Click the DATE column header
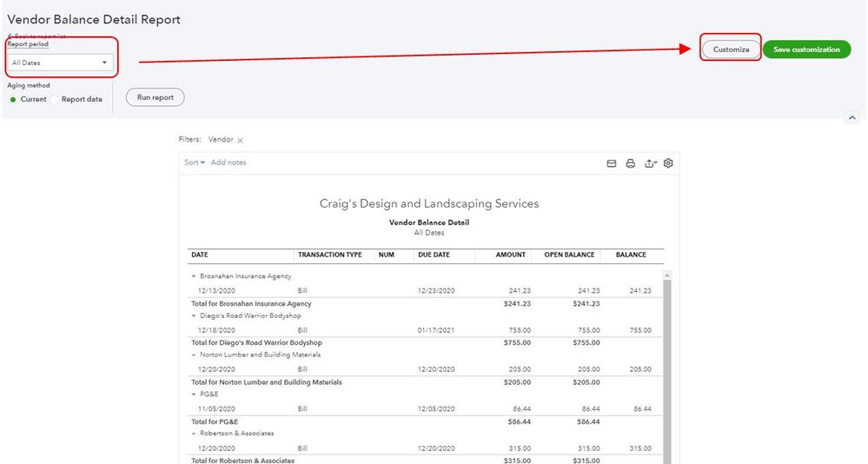 [x=199, y=255]
